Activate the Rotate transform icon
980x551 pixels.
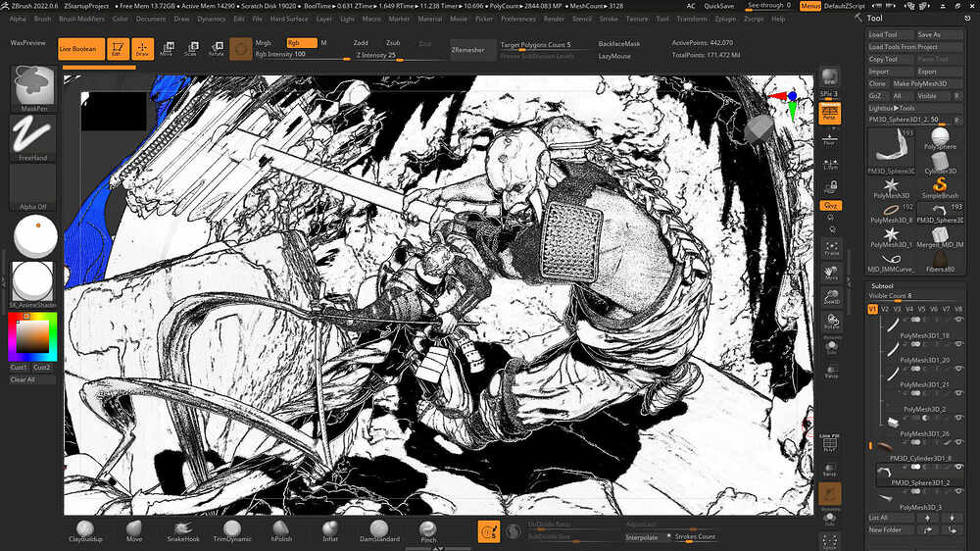click(217, 49)
